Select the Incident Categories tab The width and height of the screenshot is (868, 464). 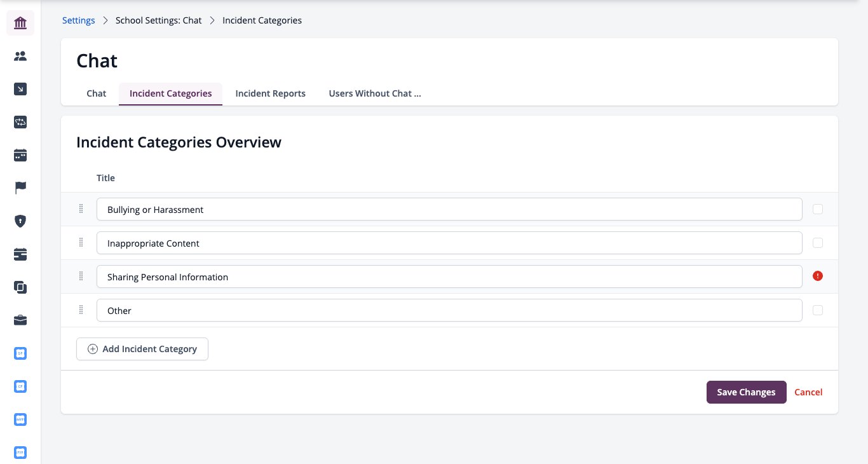coord(170,93)
